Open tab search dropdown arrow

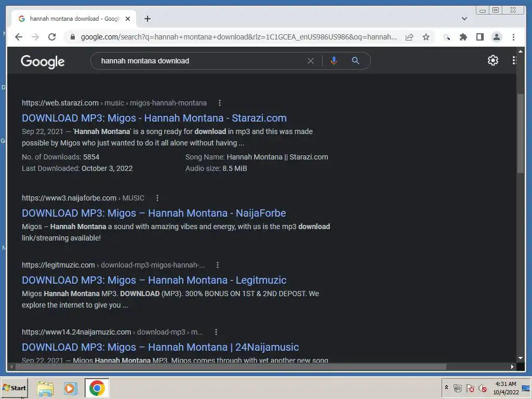(464, 19)
